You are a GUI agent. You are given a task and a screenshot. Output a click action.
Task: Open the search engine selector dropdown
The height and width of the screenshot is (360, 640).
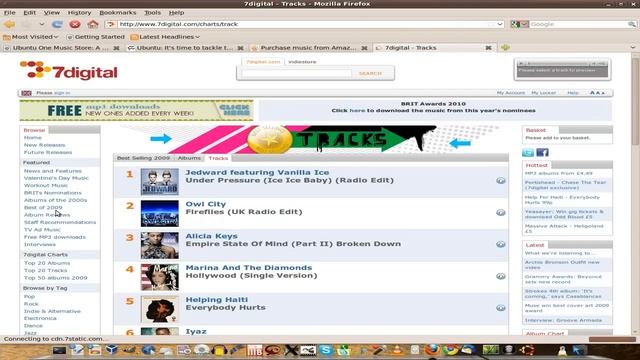click(520, 24)
